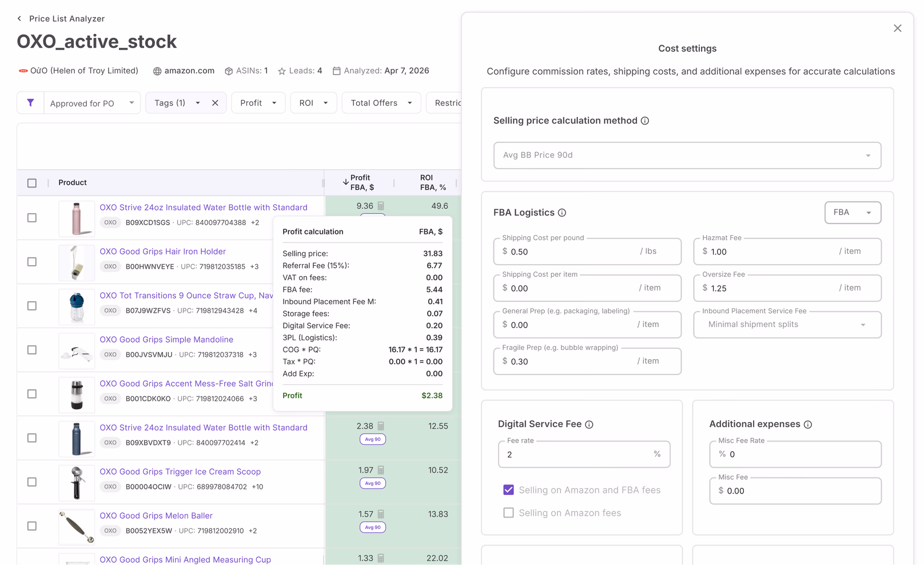
Task: Click the Misc Fee Rate field
Action: click(795, 455)
